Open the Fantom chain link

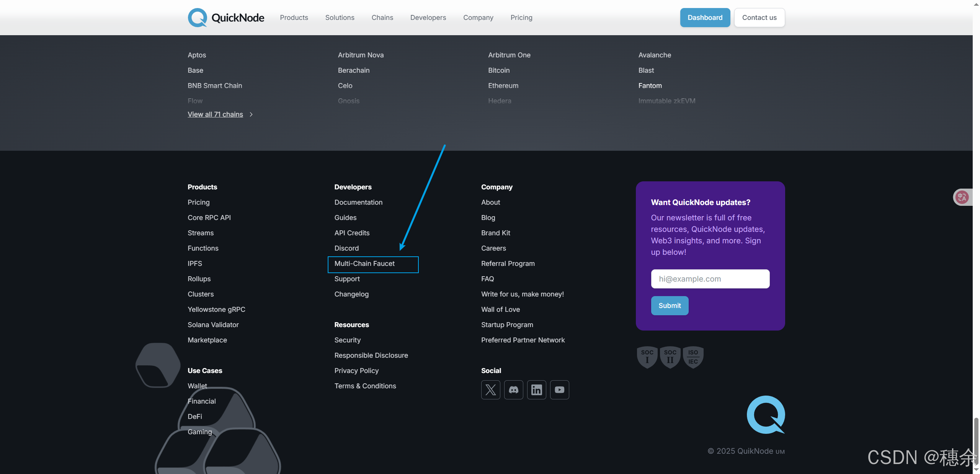point(650,86)
